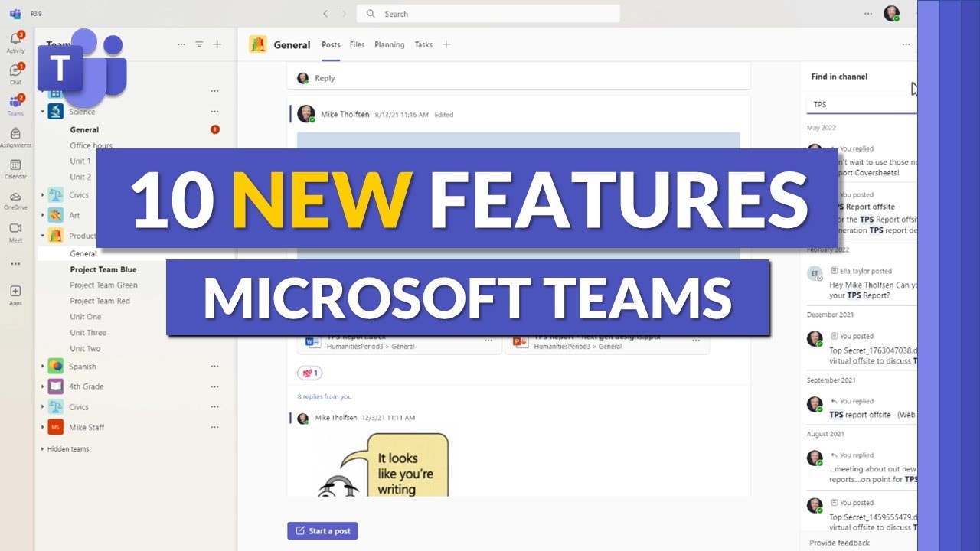Open the Apps store icon
980x551 pixels.
(x=15, y=295)
